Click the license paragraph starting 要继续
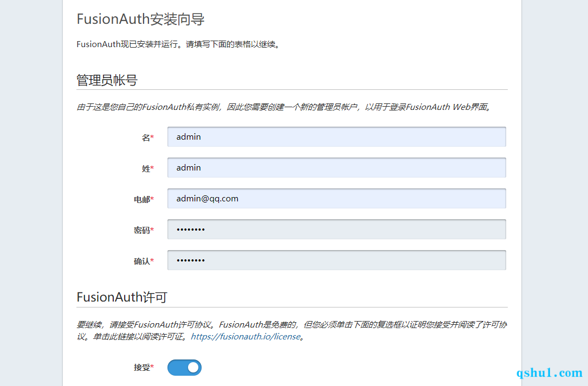Screen dimensions: 588x386 [292, 331]
